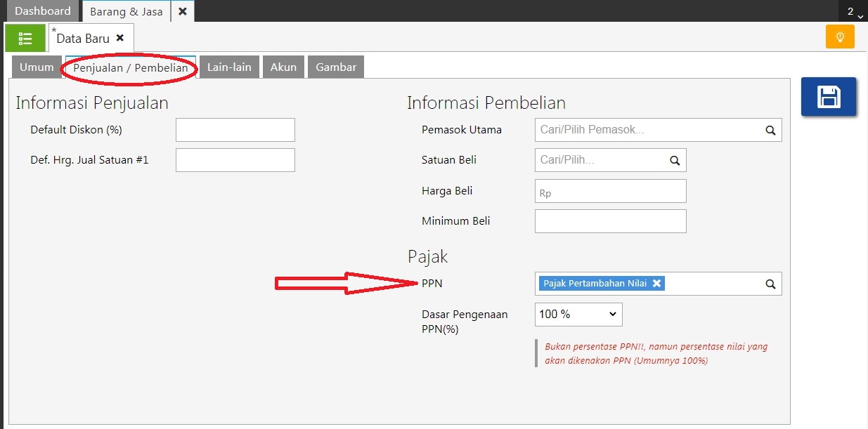Open the green list menu icon
The height and width of the screenshot is (429, 868).
(x=25, y=38)
